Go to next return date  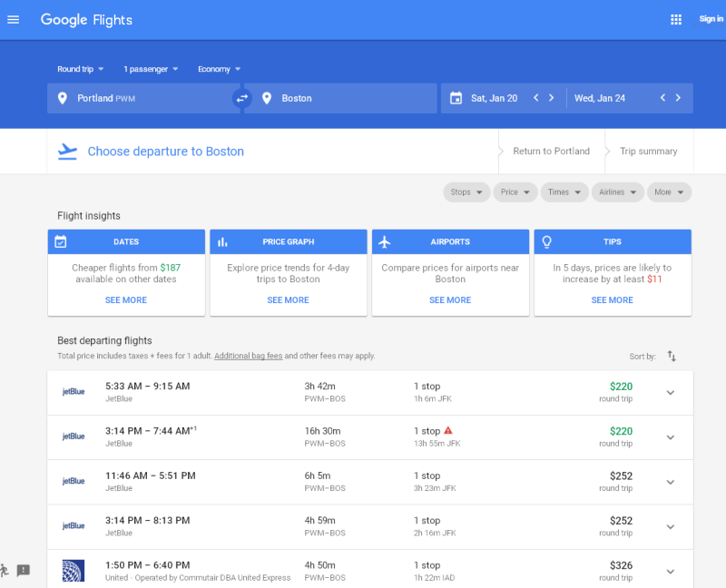tap(678, 98)
